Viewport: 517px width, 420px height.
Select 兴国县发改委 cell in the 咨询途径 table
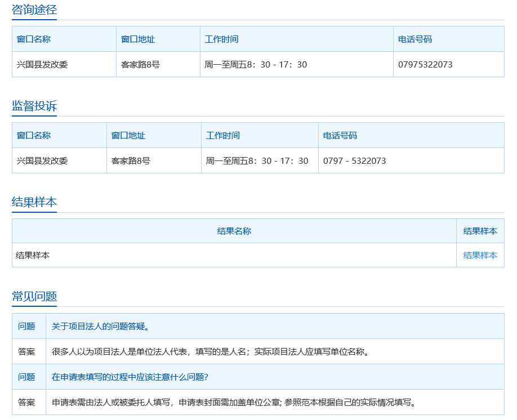42,65
